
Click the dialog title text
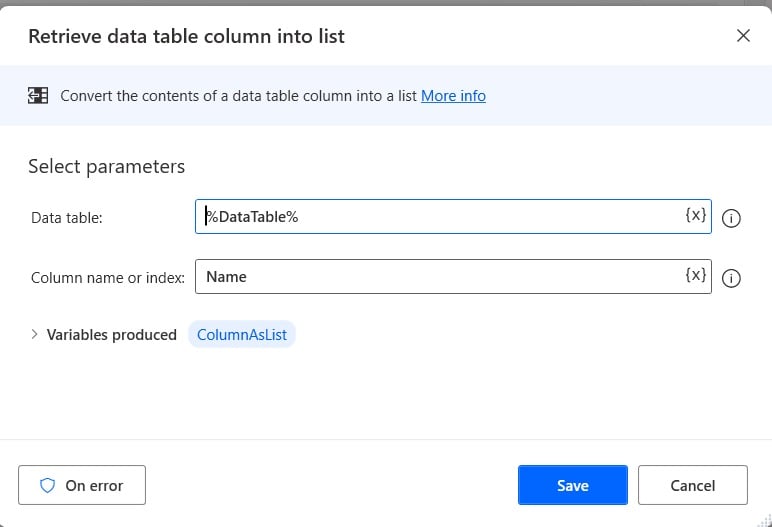[x=187, y=36]
